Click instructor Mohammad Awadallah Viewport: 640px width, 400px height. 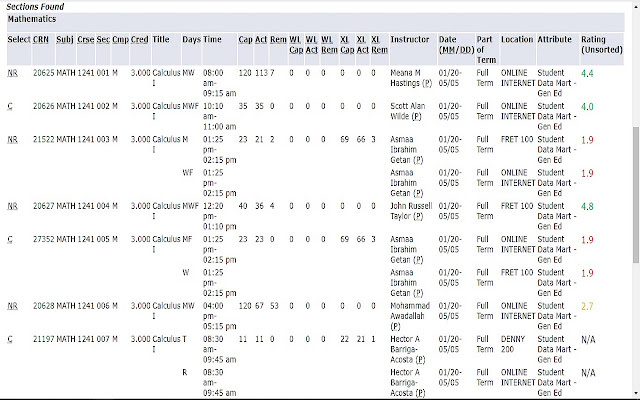(x=410, y=316)
